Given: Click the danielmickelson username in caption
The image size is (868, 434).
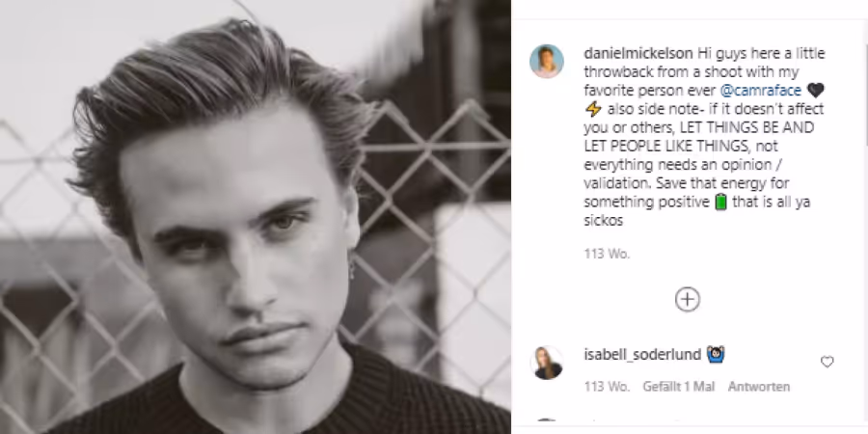Looking at the screenshot, I should tap(638, 53).
